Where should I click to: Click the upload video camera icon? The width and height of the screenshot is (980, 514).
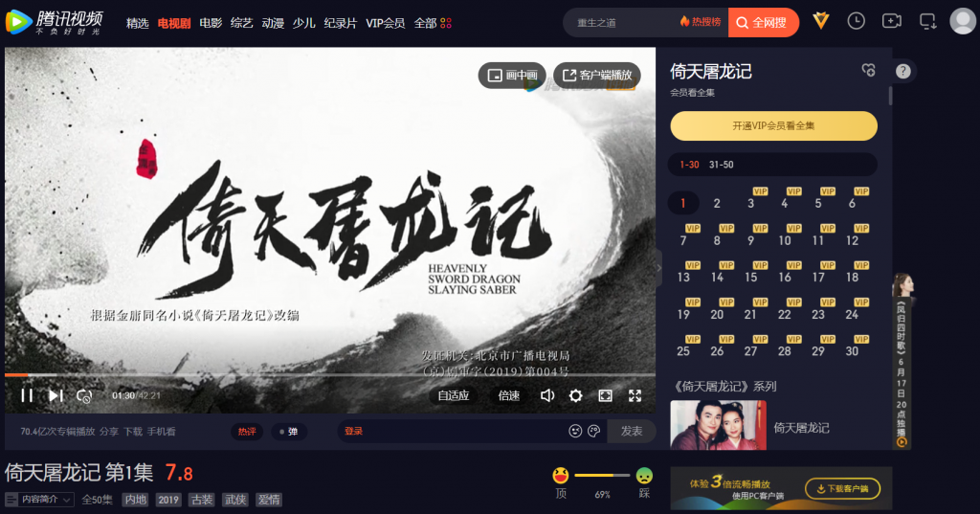click(x=891, y=21)
